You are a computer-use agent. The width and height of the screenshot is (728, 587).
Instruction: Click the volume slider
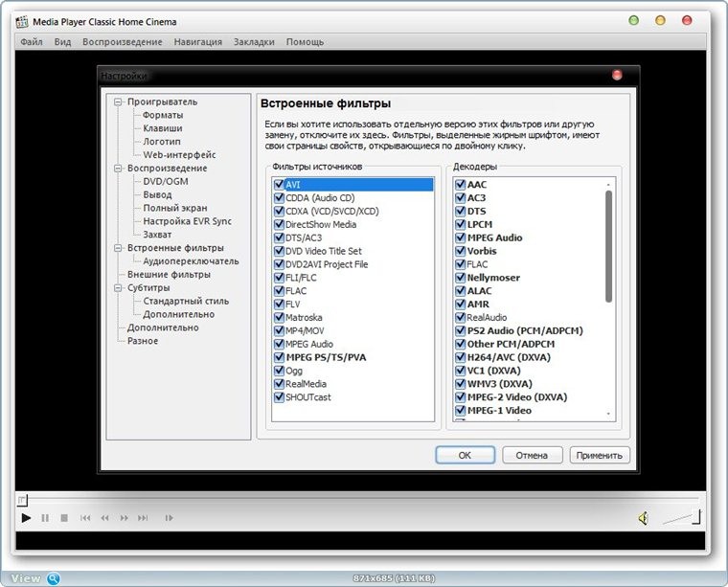pyautogui.click(x=681, y=518)
